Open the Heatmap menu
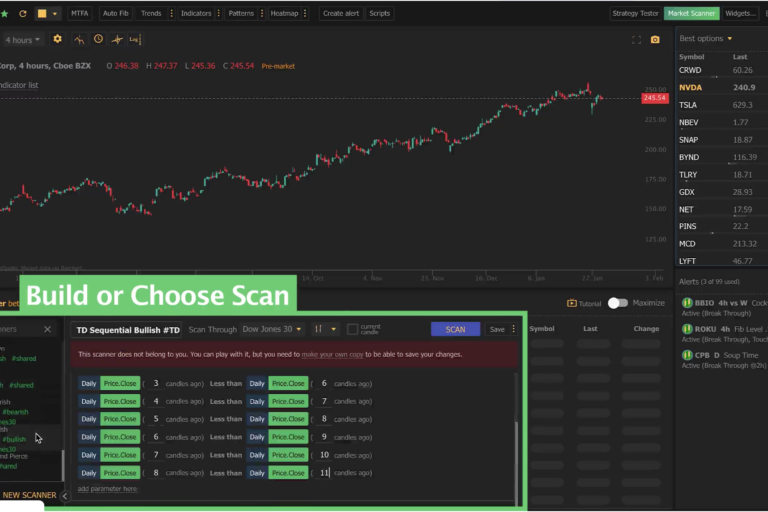This screenshot has height=512, width=768. point(284,14)
